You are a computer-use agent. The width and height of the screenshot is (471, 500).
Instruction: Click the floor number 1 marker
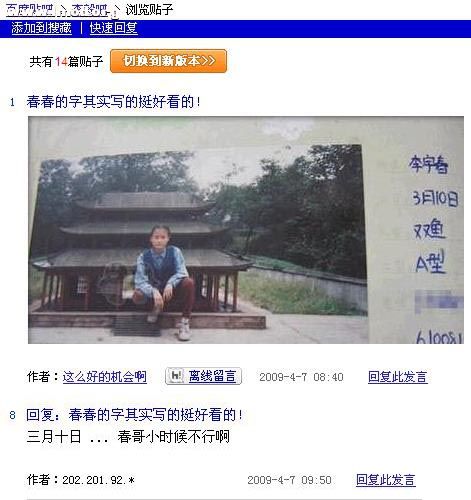[x=12, y=102]
